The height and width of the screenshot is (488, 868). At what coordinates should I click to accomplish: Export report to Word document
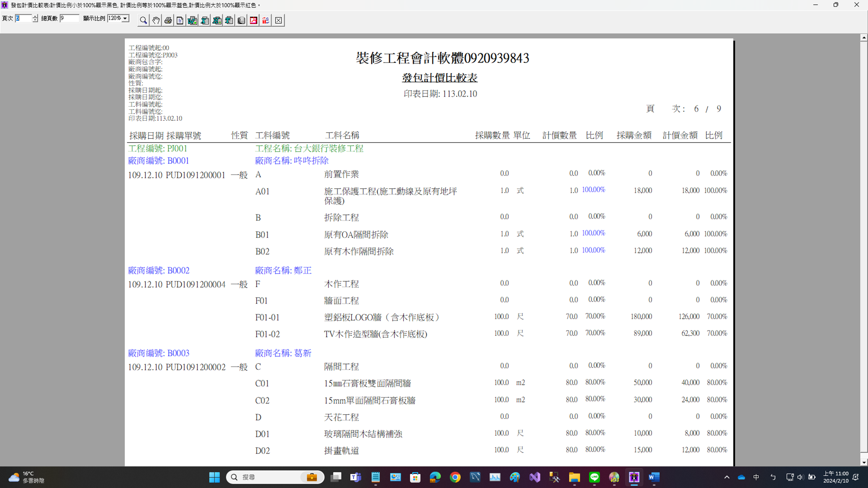(192, 21)
